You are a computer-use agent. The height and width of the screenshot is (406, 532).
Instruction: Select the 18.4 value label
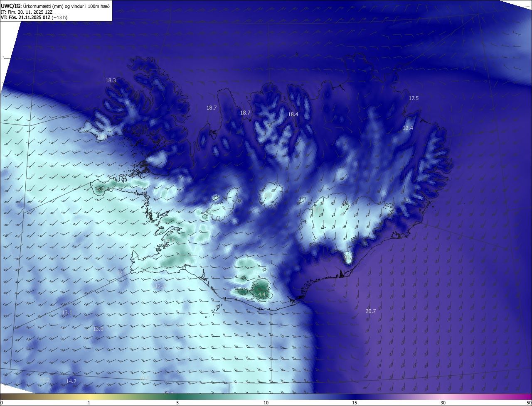[x=293, y=114]
